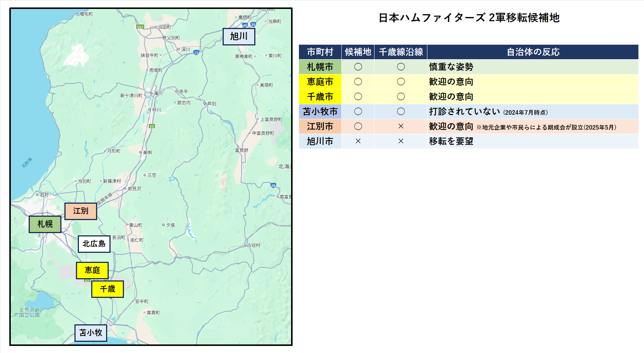The height and width of the screenshot is (353, 644).
Task: Select the 恵庭市 table cell
Action: (320, 82)
